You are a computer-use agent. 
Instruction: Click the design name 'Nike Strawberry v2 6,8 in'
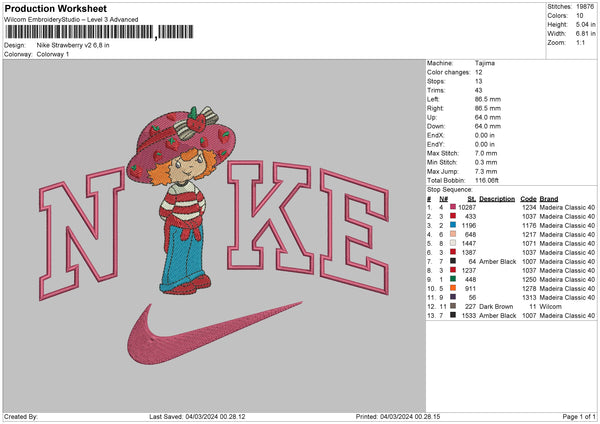click(x=73, y=45)
